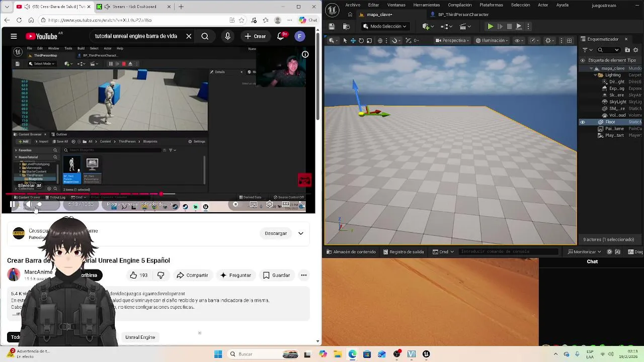
Task: Click the video info card icon
Action: 305,54
